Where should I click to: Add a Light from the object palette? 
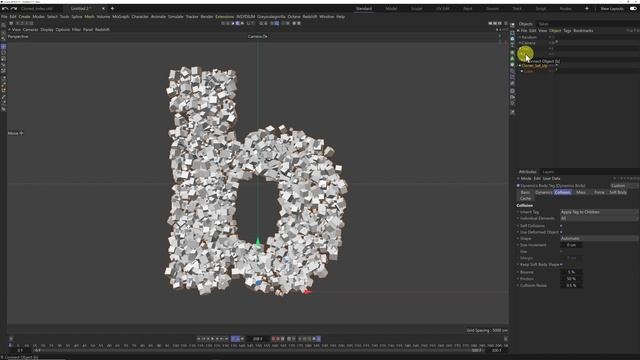pos(512,103)
